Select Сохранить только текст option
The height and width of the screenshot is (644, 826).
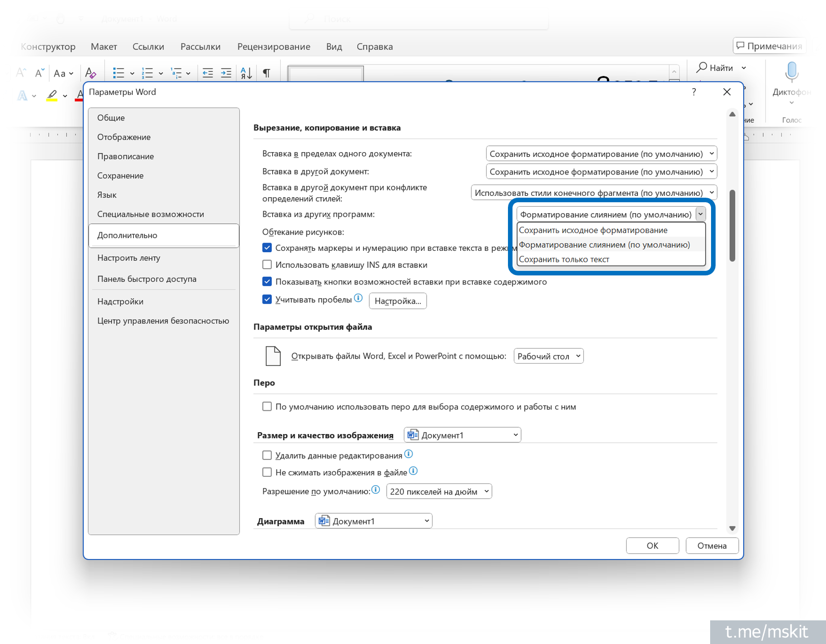pyautogui.click(x=611, y=259)
